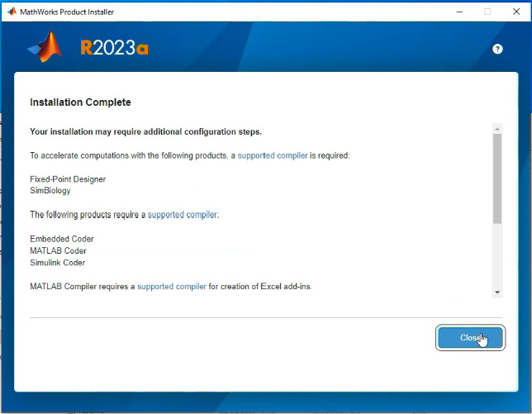
Task: Click the MATLAB logo in the header
Action: point(45,47)
